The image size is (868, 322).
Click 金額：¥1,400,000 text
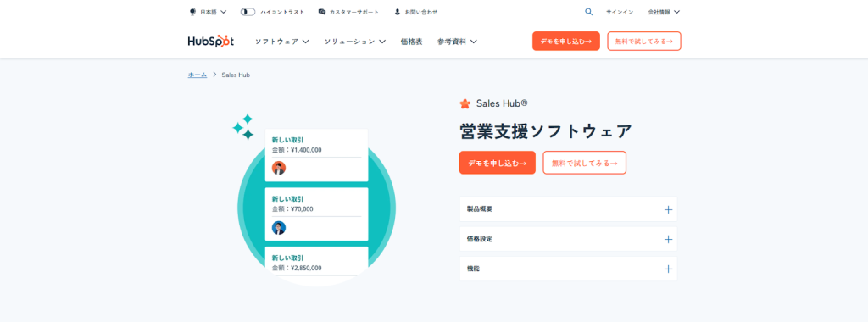[x=297, y=150]
